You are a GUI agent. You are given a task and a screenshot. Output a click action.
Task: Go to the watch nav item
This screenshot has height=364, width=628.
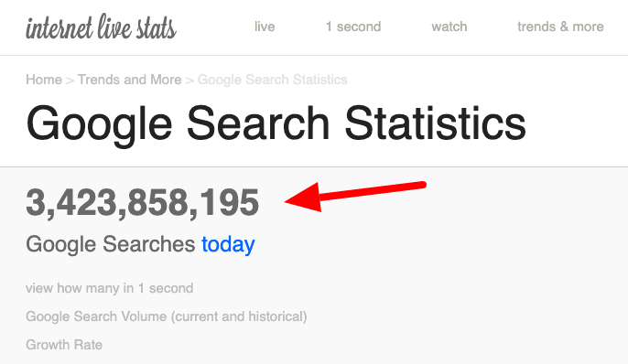(449, 27)
